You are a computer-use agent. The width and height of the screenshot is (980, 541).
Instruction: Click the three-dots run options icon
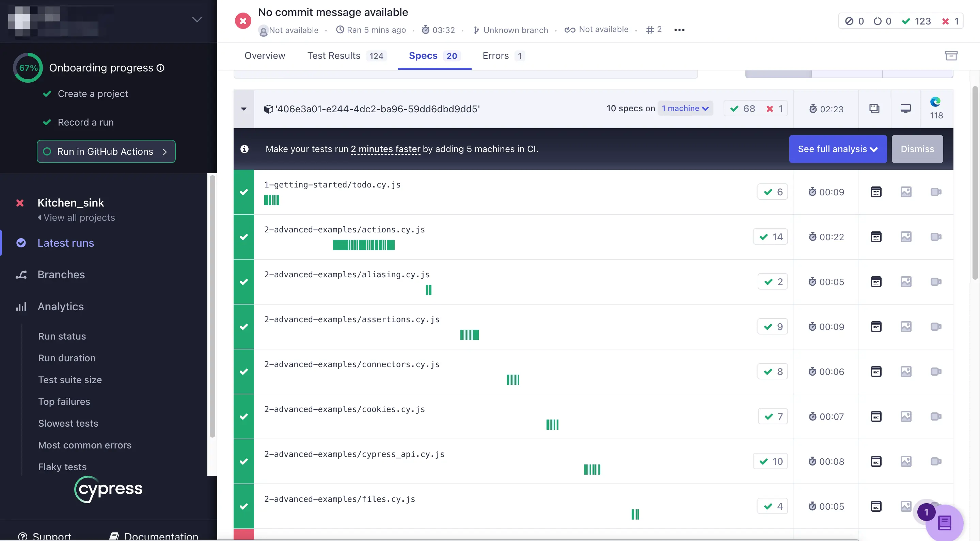coord(679,30)
